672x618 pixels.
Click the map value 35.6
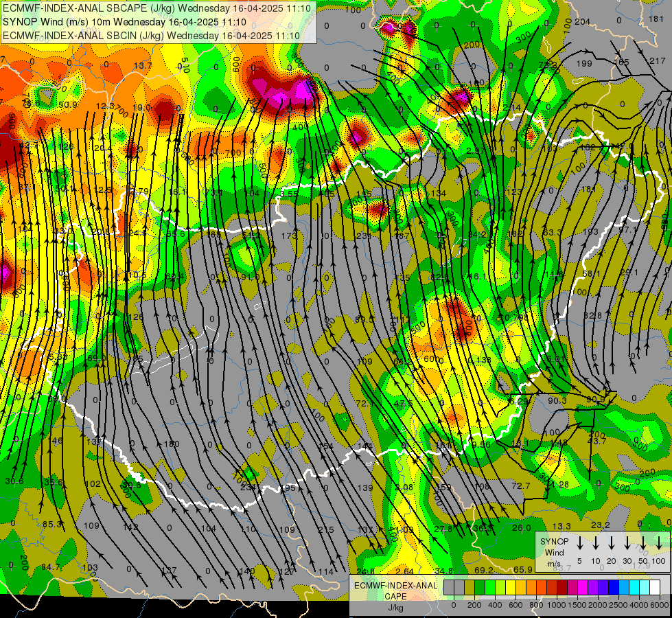click(x=54, y=482)
